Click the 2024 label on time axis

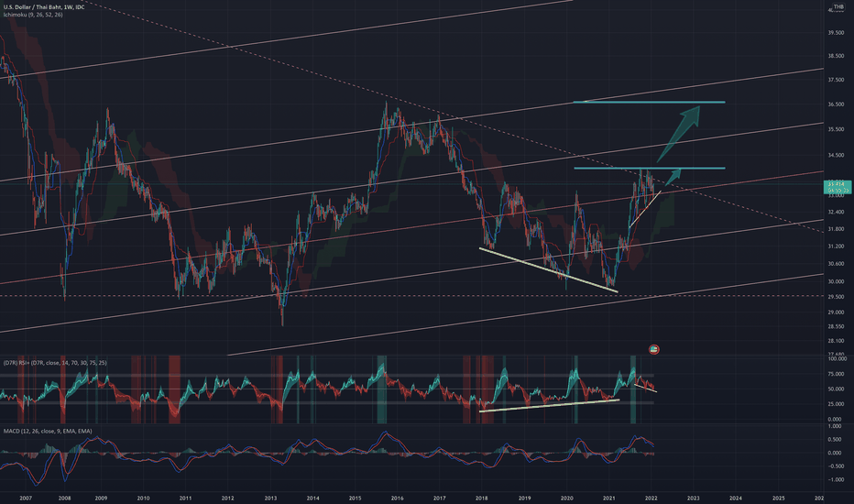point(735,498)
